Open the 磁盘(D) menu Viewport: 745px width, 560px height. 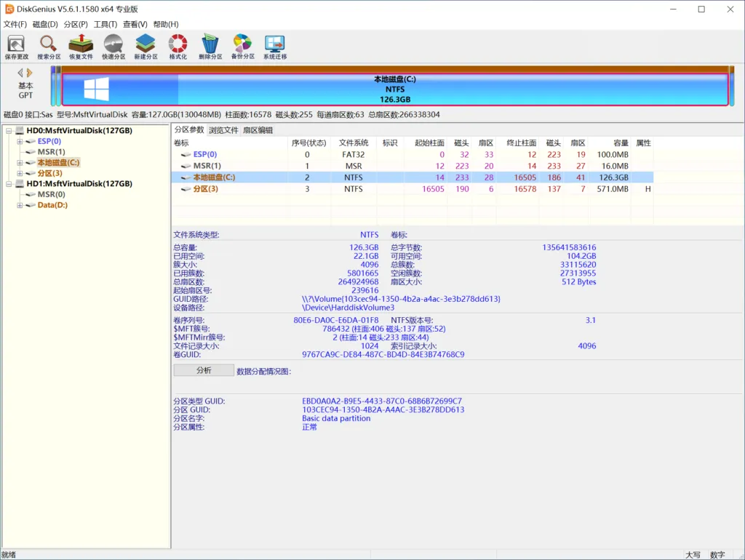(x=45, y=24)
